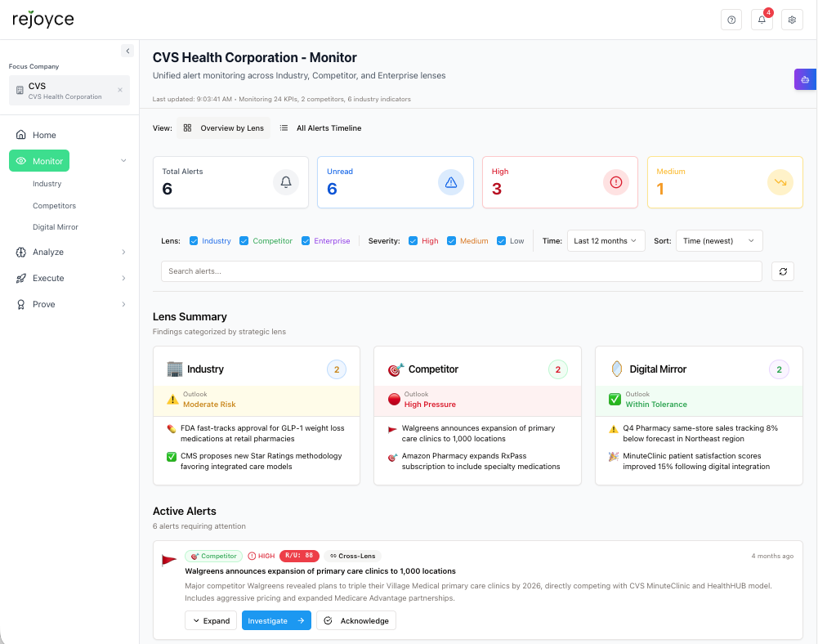Switch to All Alerts Timeline view
818x644 pixels.
click(x=321, y=127)
